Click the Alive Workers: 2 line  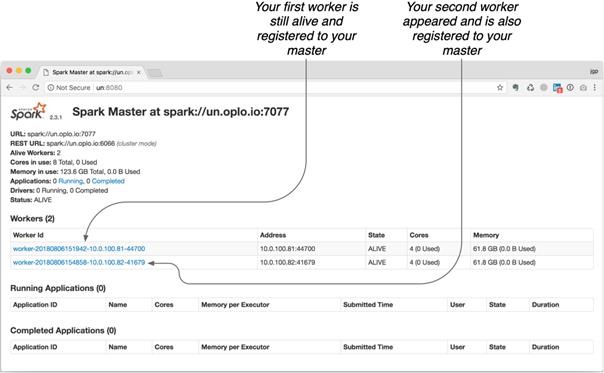pos(35,153)
